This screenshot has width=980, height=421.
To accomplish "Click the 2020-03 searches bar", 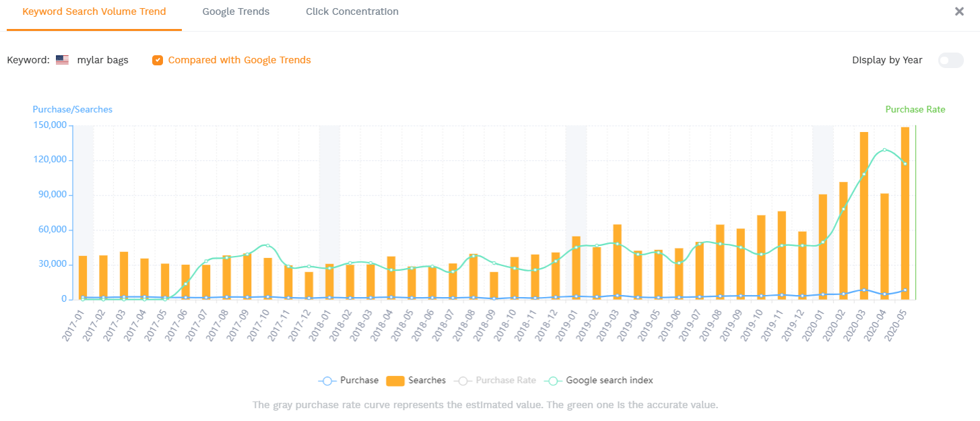I will point(863,216).
